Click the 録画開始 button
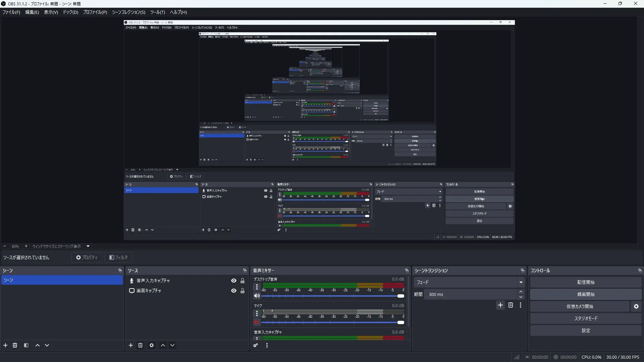Image resolution: width=644 pixels, height=362 pixels. pyautogui.click(x=586, y=294)
